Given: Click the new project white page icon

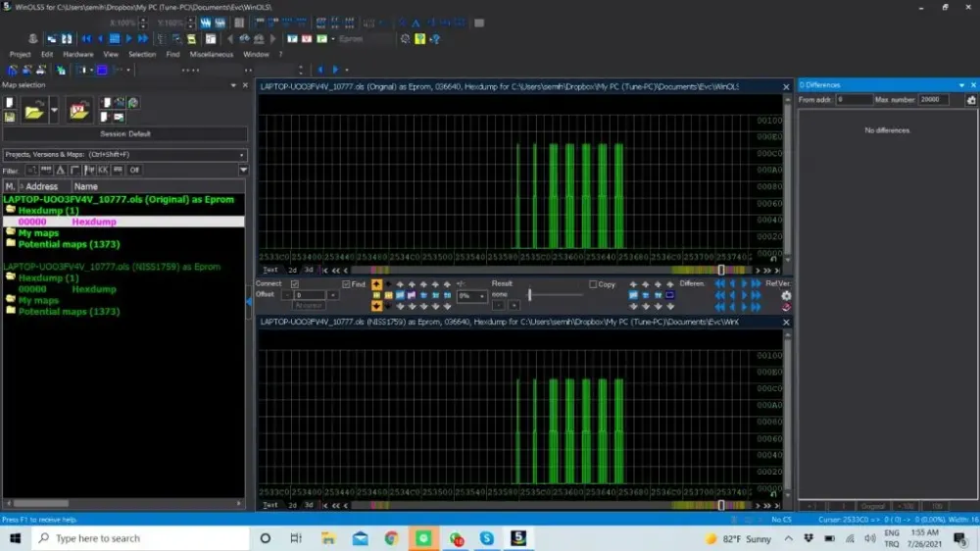Looking at the screenshot, I should pos(10,103).
